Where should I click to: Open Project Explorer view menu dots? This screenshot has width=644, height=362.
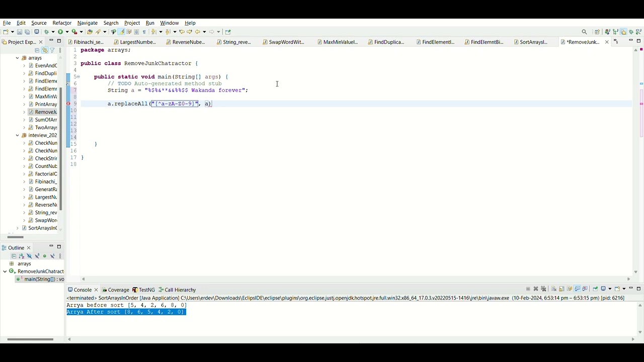60,50
